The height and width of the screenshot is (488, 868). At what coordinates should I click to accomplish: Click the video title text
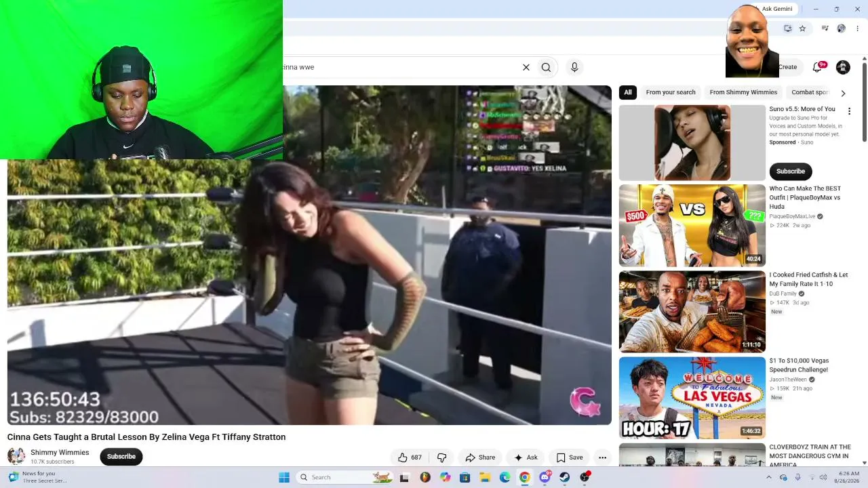click(146, 437)
